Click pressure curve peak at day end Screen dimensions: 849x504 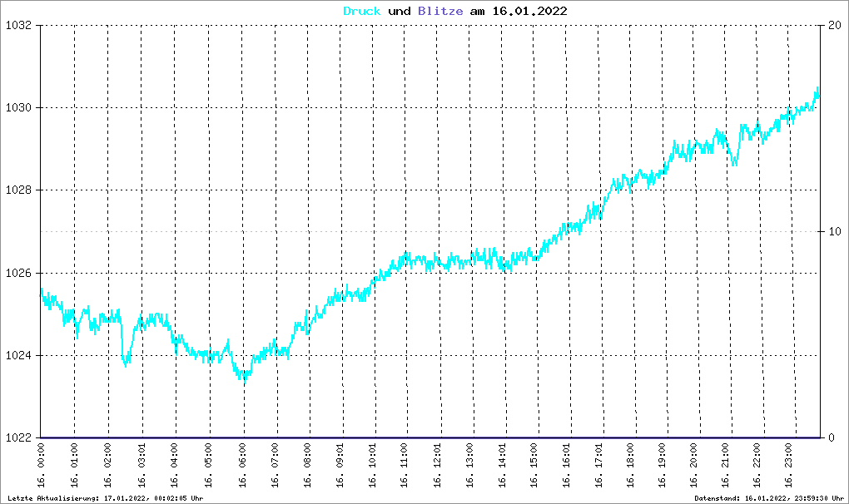[817, 91]
